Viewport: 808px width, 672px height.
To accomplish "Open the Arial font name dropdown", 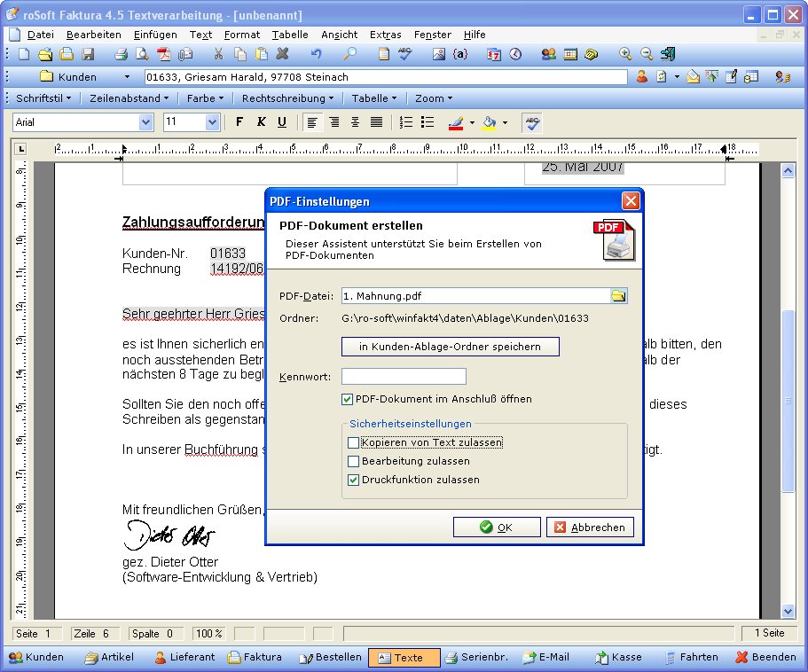I will [145, 122].
